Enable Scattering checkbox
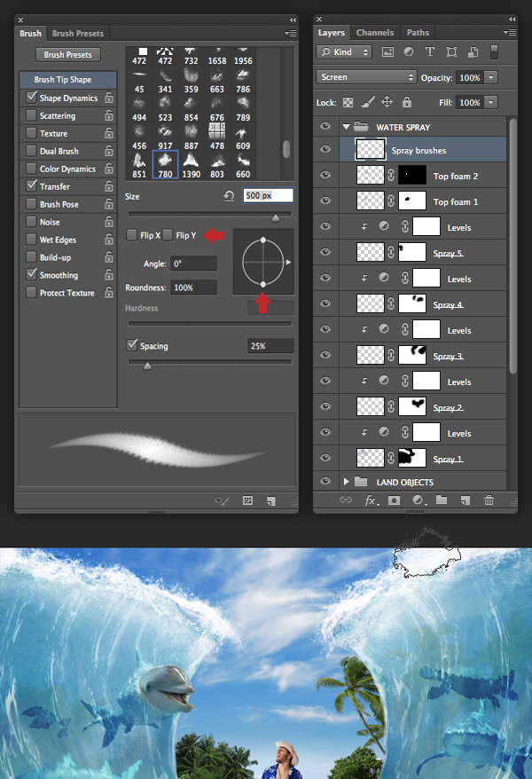This screenshot has height=779, width=532. pos(31,115)
